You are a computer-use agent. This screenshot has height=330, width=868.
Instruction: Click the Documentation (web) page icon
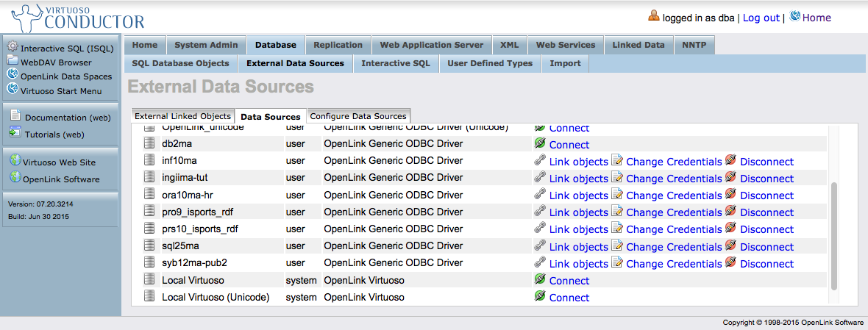tap(15, 116)
